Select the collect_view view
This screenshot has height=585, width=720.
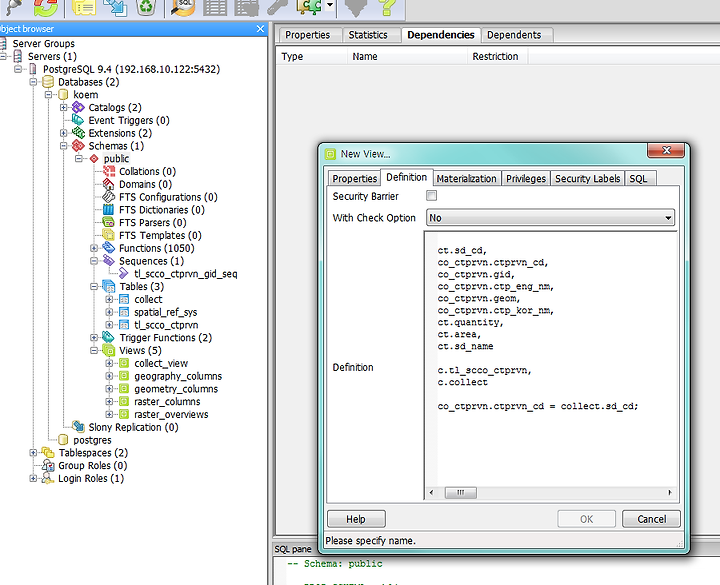pos(161,363)
